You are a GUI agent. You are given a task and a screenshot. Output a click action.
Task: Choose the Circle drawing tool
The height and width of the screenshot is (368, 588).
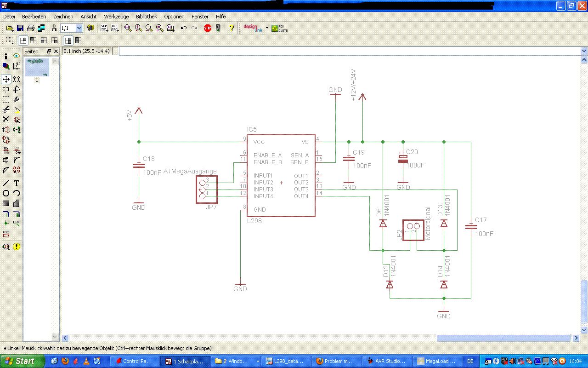6,193
